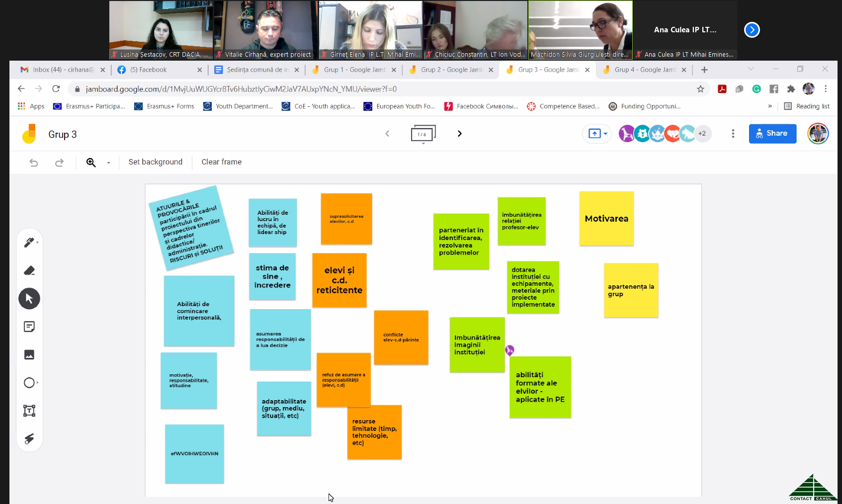The width and height of the screenshot is (842, 504).
Task: Open the zoom level dropdown arrow
Action: (x=108, y=163)
